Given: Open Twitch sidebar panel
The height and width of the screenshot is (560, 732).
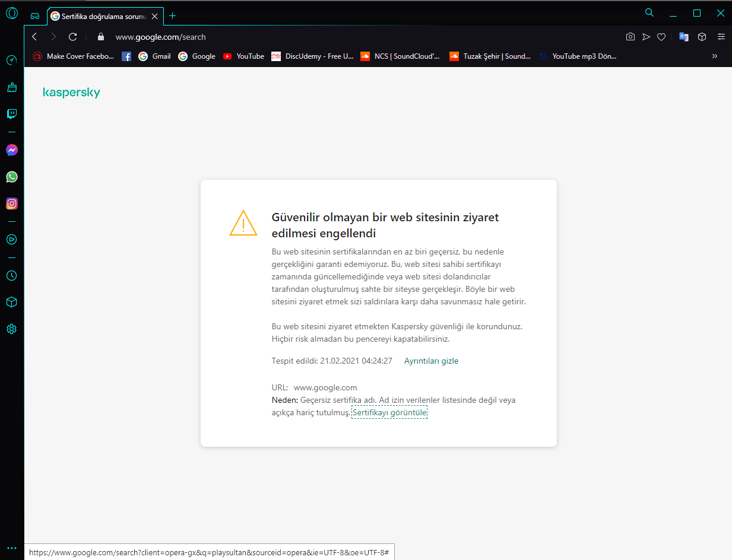Looking at the screenshot, I should coord(11,114).
